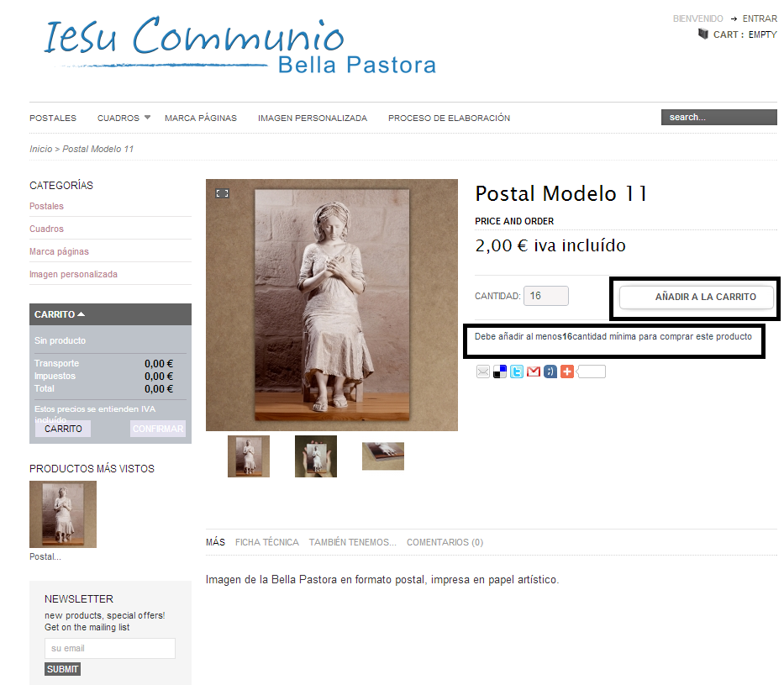Click the newsletter Submit button
Image resolution: width=784 pixels, height=685 pixels.
click(62, 669)
